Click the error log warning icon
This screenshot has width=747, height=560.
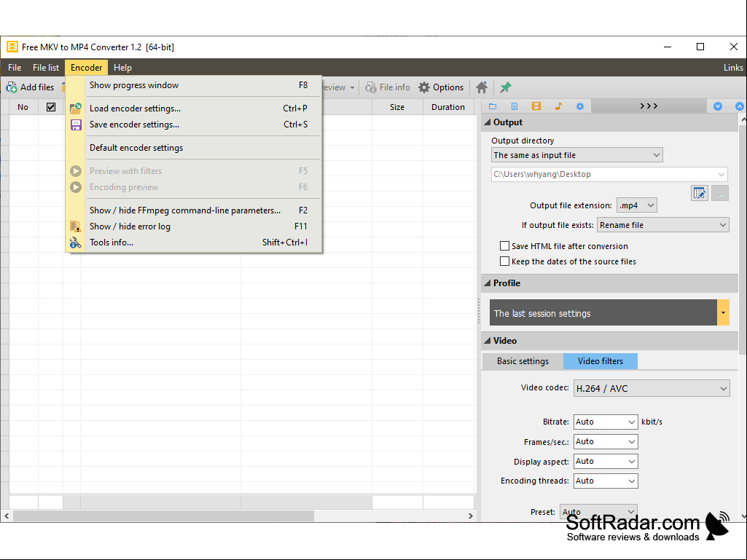click(76, 226)
